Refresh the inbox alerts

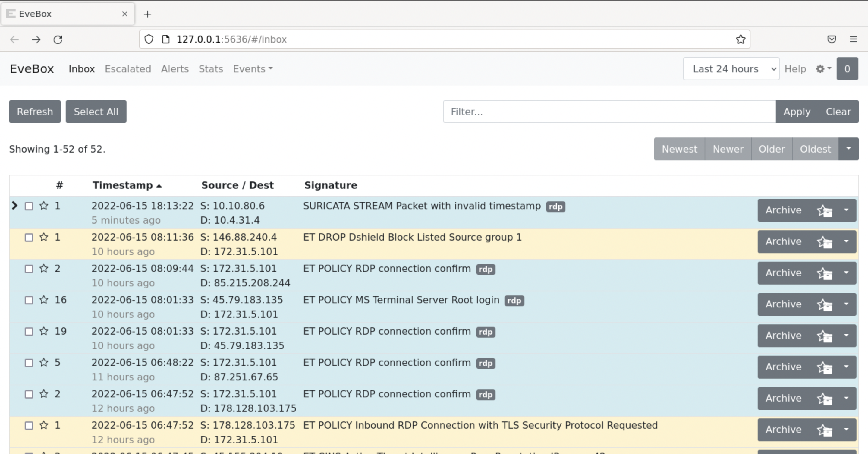(35, 112)
